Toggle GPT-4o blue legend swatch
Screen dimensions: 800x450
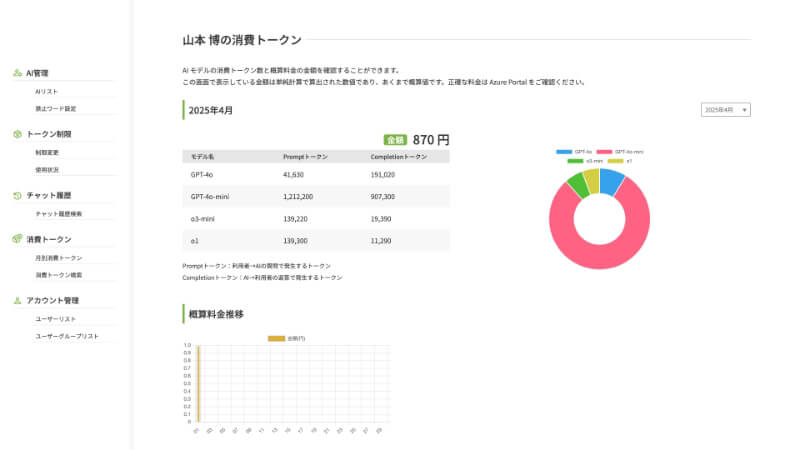pyautogui.click(x=564, y=152)
